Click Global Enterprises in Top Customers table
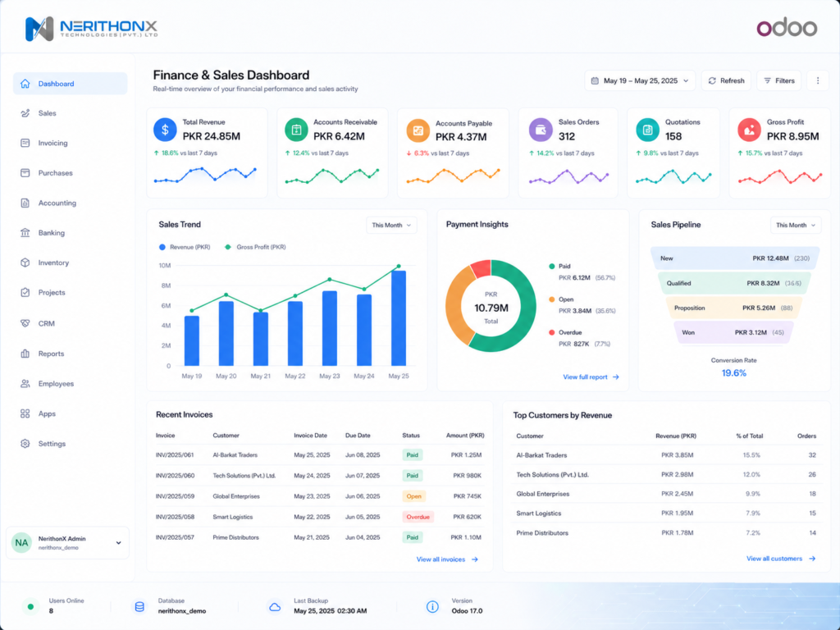The width and height of the screenshot is (840, 630). (543, 494)
